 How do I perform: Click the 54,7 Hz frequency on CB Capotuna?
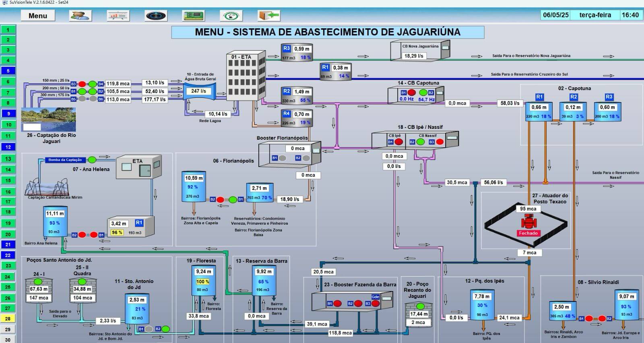(426, 99)
